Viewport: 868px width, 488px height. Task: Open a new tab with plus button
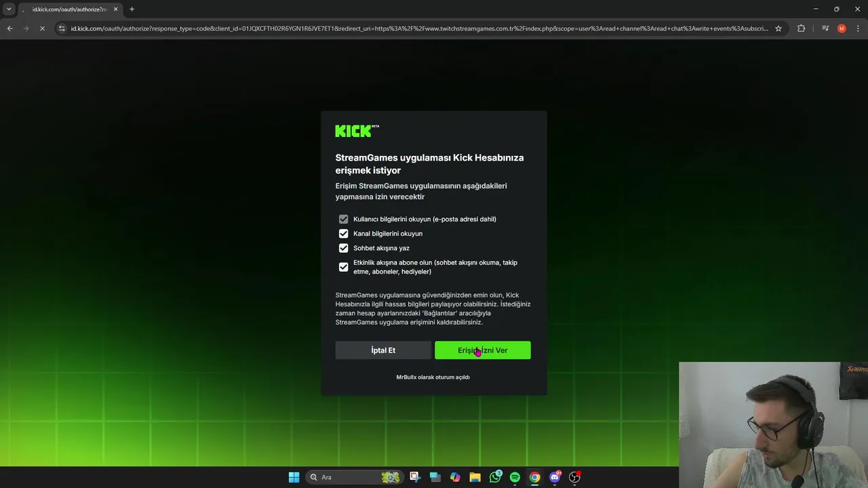[132, 9]
